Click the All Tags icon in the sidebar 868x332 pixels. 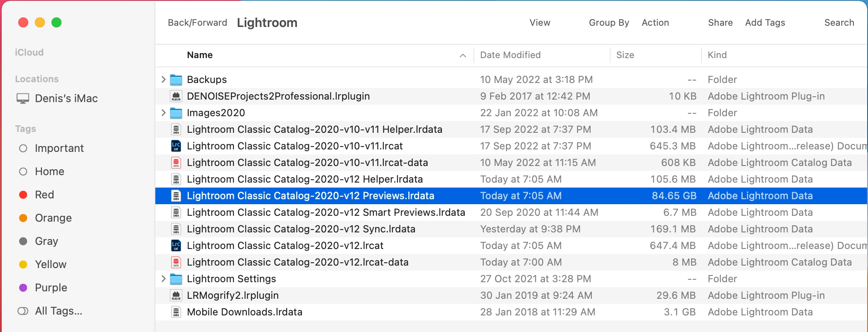(x=23, y=311)
